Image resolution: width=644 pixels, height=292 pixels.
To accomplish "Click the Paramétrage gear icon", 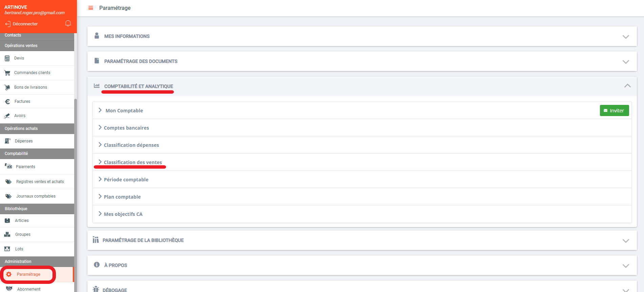I will [9, 274].
